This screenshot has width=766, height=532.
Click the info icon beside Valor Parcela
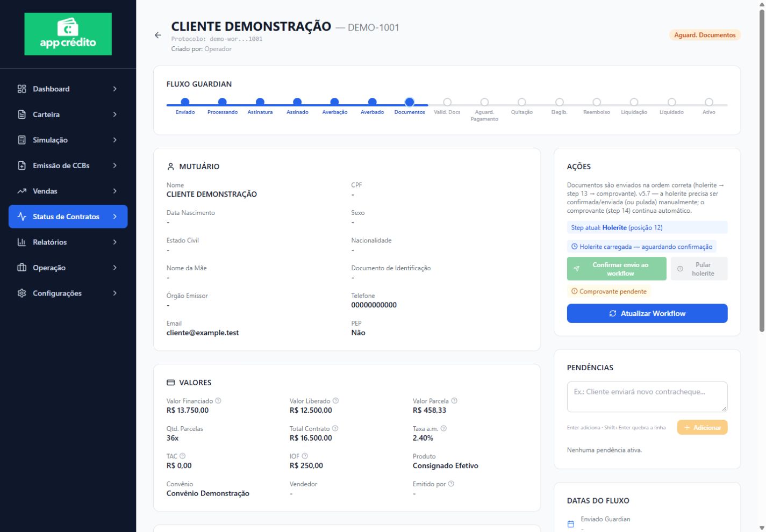point(454,401)
